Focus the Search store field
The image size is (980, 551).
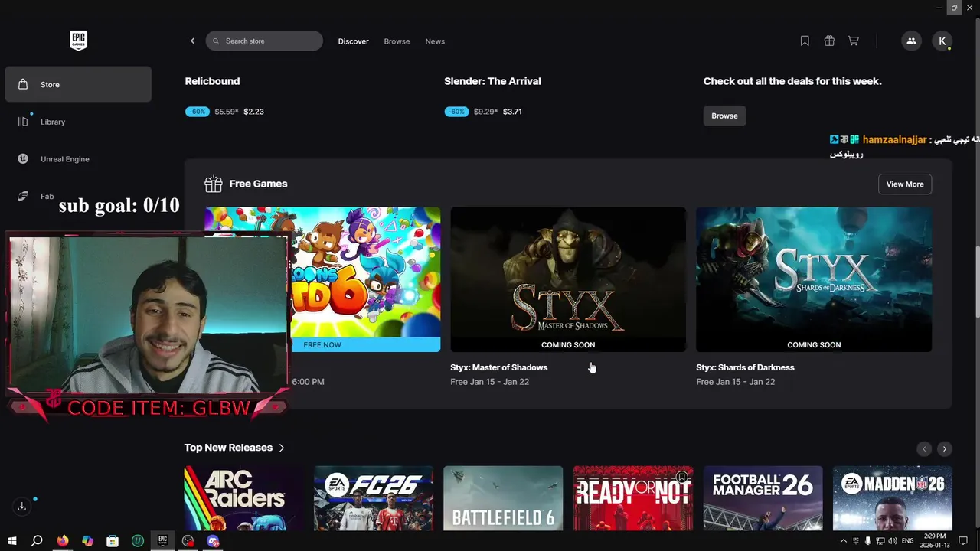click(264, 41)
